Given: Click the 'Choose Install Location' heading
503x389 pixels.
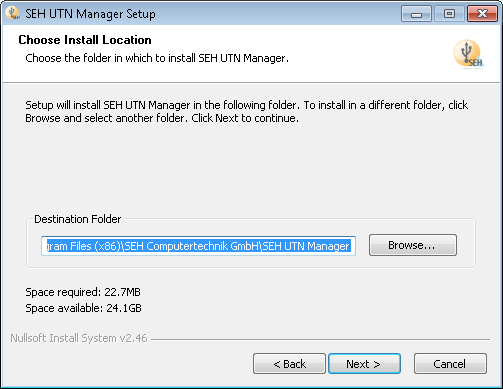Looking at the screenshot, I should (x=85, y=40).
